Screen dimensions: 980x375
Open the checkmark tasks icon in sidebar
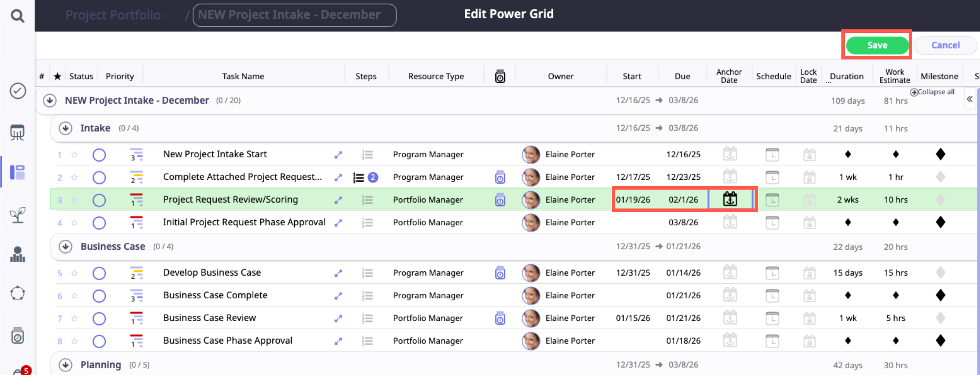coord(17,91)
